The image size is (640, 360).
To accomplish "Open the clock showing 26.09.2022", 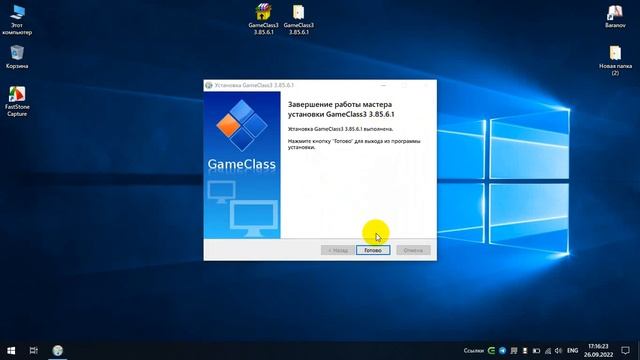I will coord(598,351).
